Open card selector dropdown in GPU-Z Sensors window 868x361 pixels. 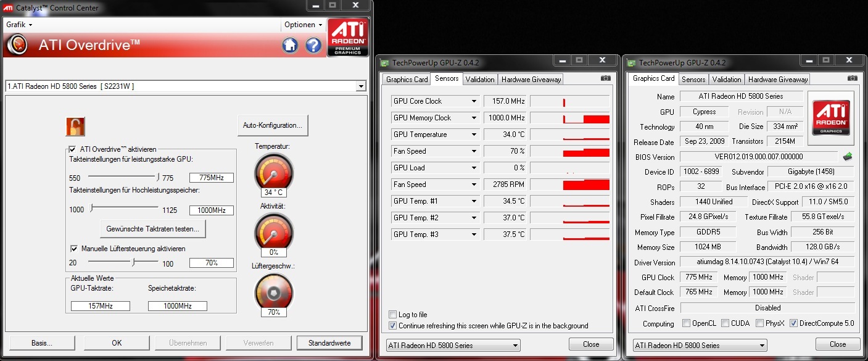[x=453, y=346]
